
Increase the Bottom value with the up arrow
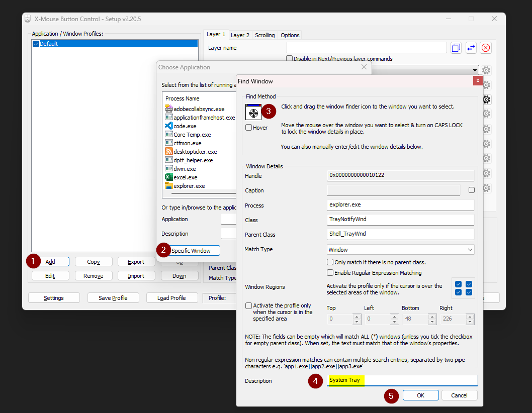432,317
